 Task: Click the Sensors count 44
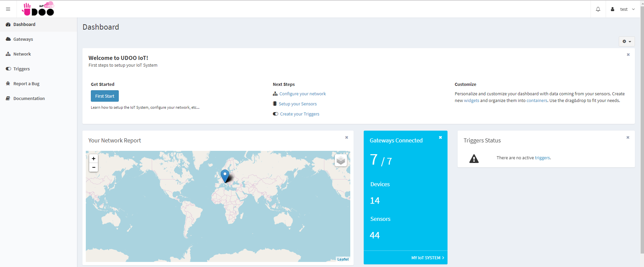point(375,235)
